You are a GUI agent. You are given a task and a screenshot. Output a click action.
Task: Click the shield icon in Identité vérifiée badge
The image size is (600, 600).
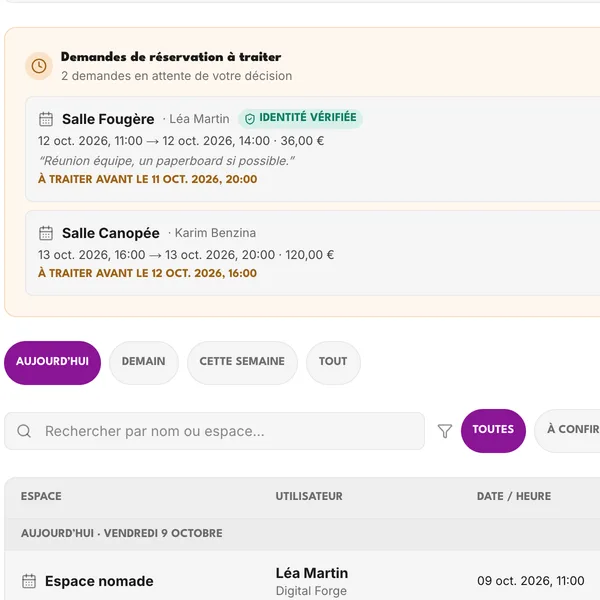[x=250, y=119]
